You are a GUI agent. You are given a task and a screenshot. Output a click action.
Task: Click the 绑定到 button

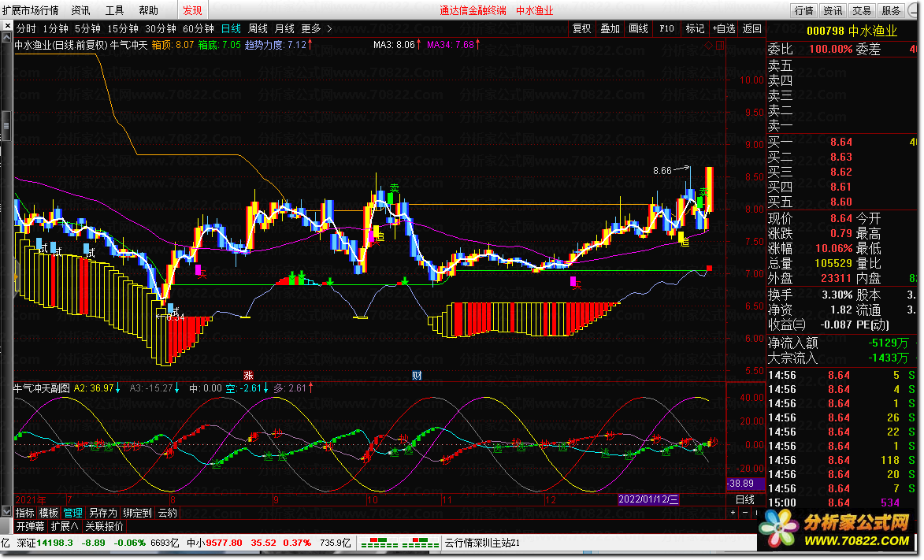pyautogui.click(x=137, y=513)
